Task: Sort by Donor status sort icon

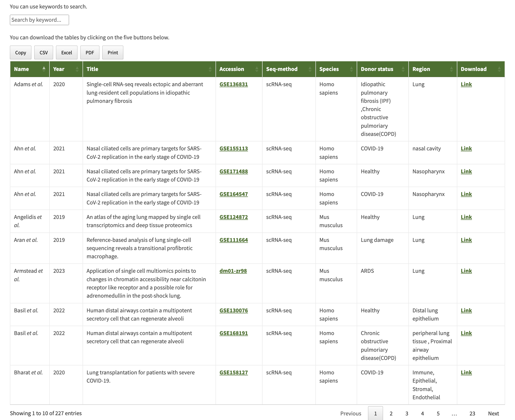Action: (x=403, y=69)
